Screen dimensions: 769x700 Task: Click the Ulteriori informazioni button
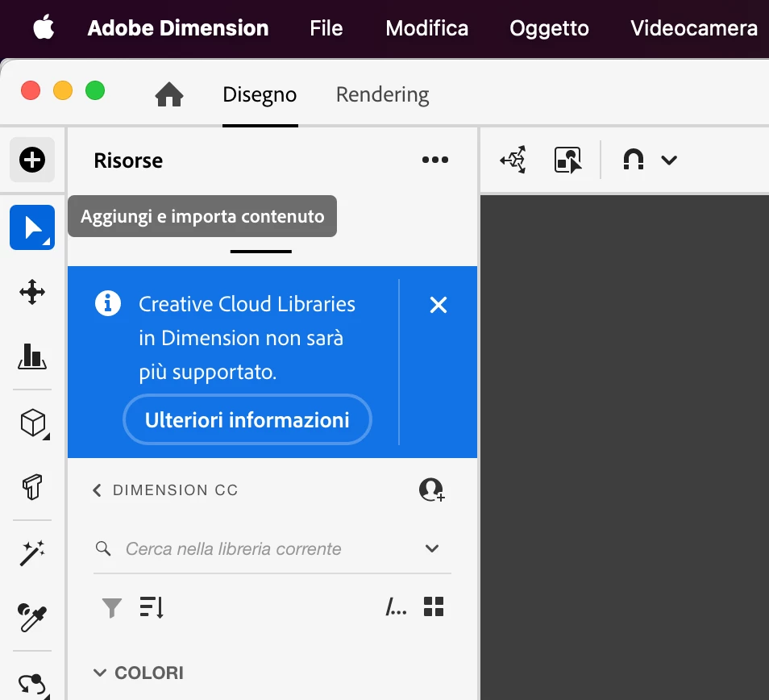[x=247, y=420]
